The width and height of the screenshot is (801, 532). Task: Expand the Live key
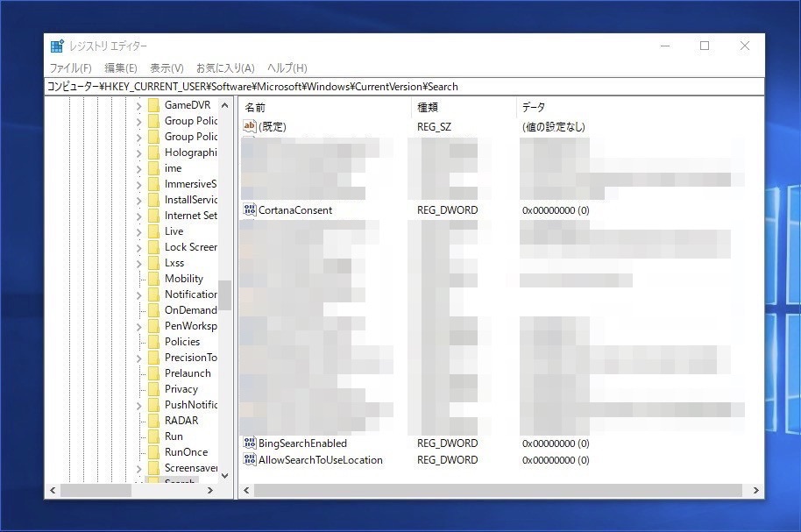coord(139,232)
